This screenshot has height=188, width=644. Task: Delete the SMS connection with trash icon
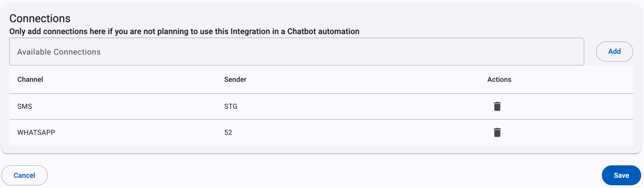pyautogui.click(x=497, y=106)
